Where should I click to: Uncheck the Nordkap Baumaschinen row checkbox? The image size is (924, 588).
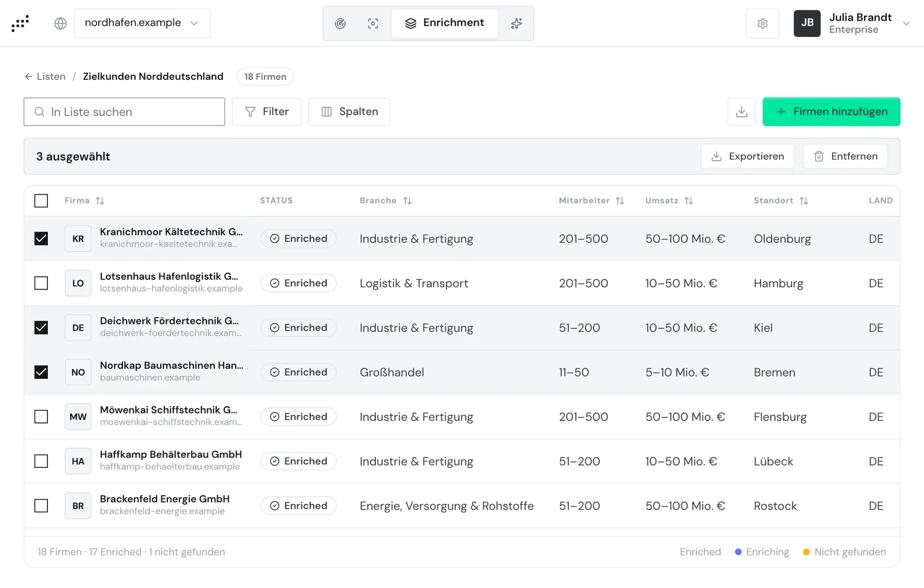[41, 372]
